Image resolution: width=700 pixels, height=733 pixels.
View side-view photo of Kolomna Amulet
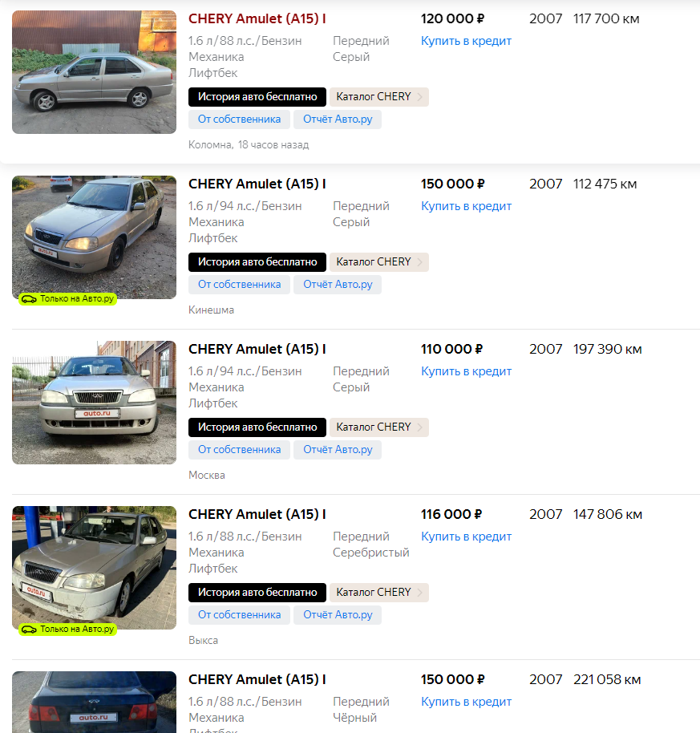pyautogui.click(x=94, y=72)
